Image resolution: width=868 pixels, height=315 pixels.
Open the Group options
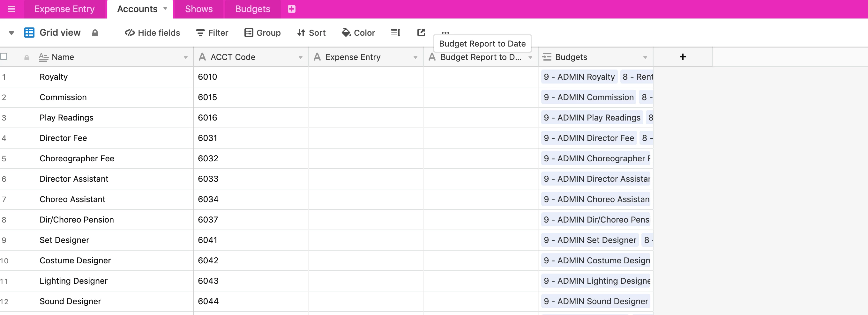[x=263, y=33]
